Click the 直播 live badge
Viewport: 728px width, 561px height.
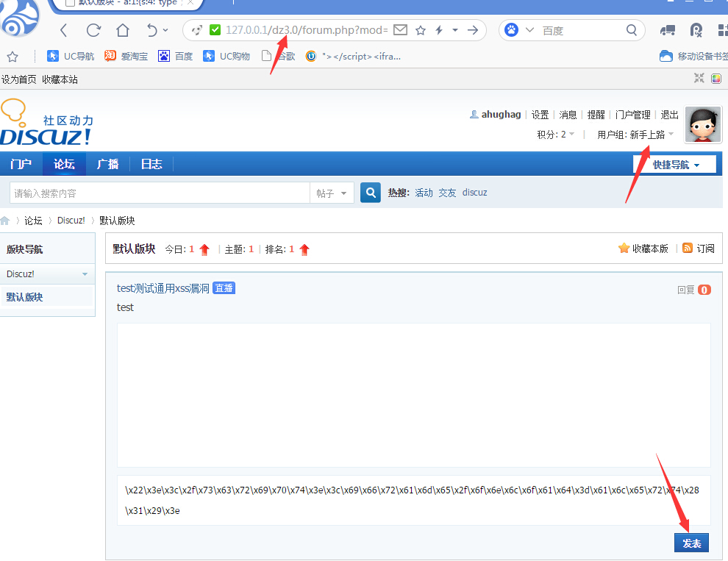pyautogui.click(x=224, y=288)
